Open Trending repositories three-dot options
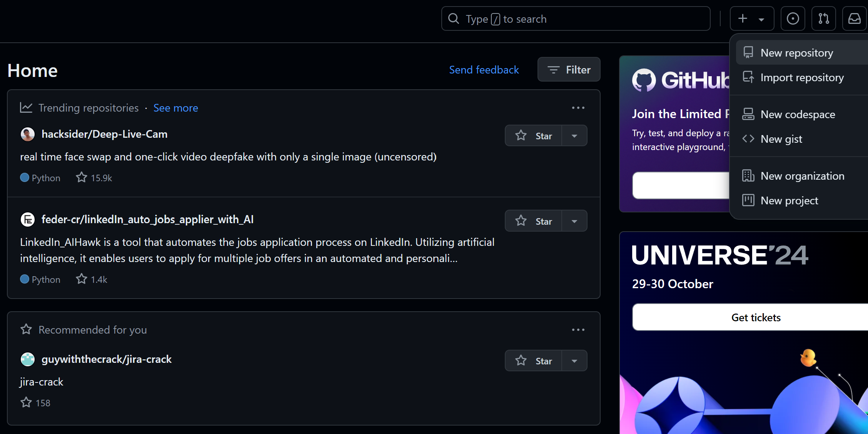Image resolution: width=868 pixels, height=434 pixels. click(578, 108)
